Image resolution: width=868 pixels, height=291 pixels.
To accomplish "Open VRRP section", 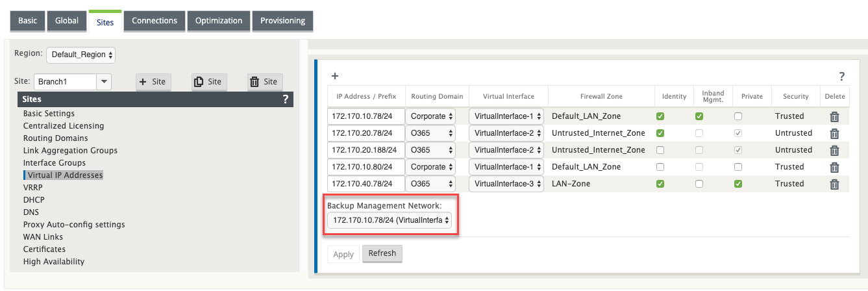I will [x=33, y=188].
